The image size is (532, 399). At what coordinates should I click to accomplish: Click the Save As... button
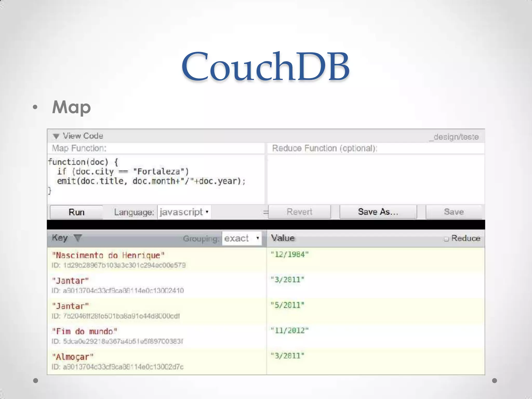point(378,212)
